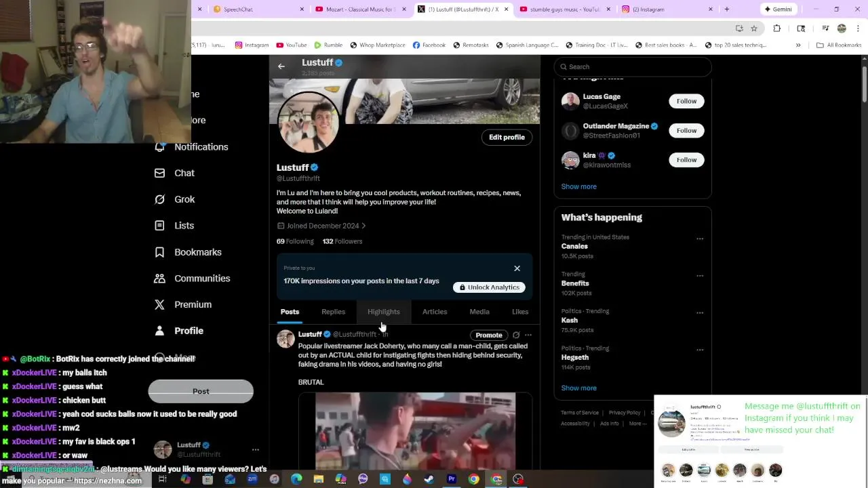Switch to the Mozart Classical Music tab
This screenshot has height=488, width=868.
(363, 9)
